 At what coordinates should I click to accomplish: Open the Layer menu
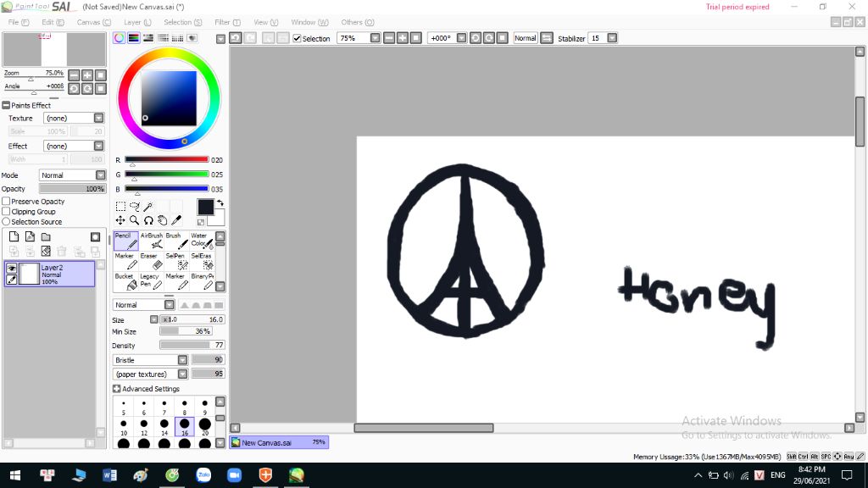pyautogui.click(x=137, y=22)
